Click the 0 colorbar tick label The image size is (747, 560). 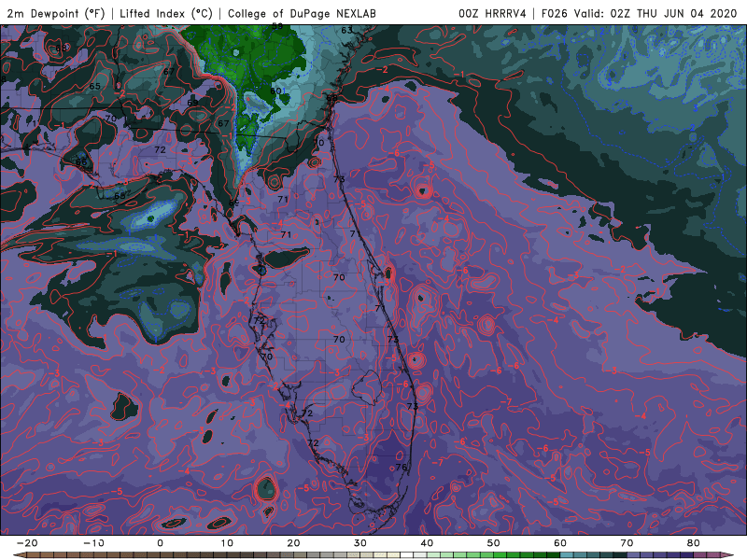(160, 543)
